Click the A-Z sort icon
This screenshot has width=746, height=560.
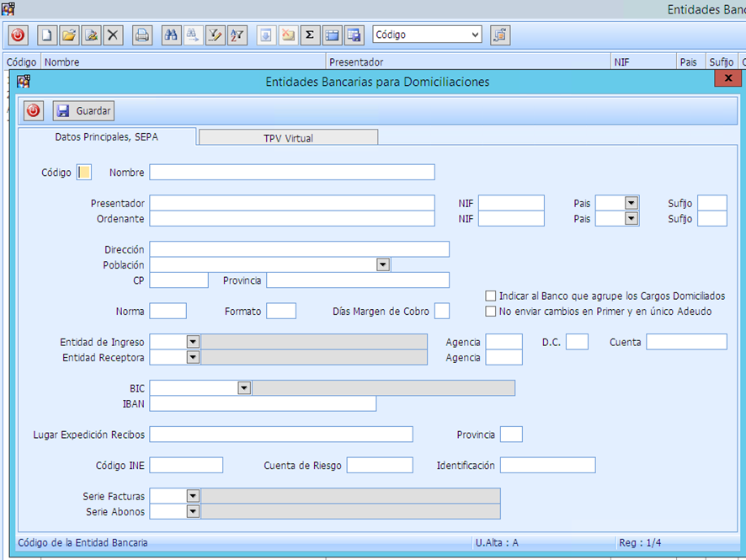tap(237, 35)
